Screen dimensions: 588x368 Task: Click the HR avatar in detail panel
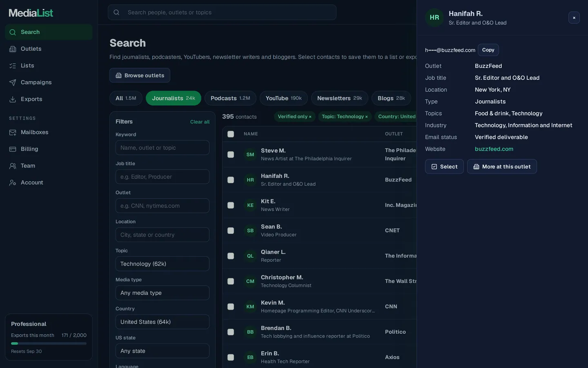(434, 18)
